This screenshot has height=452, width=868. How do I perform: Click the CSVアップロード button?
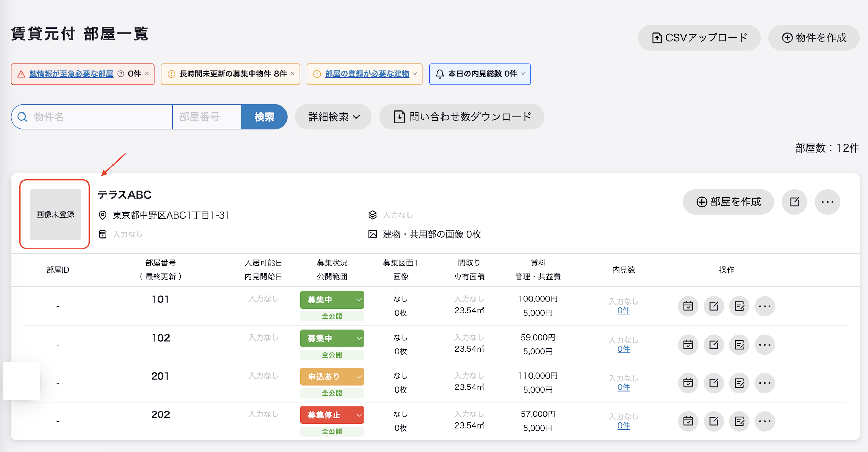[699, 38]
